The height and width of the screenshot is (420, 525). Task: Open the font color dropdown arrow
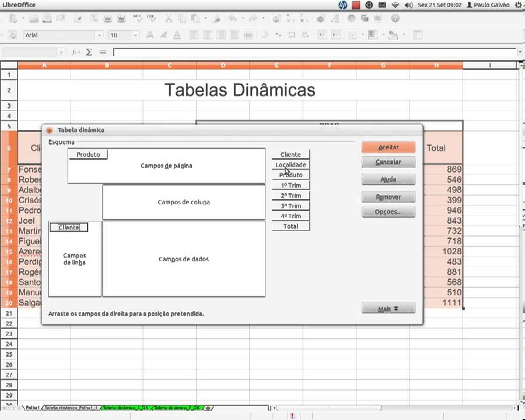pos(404,35)
